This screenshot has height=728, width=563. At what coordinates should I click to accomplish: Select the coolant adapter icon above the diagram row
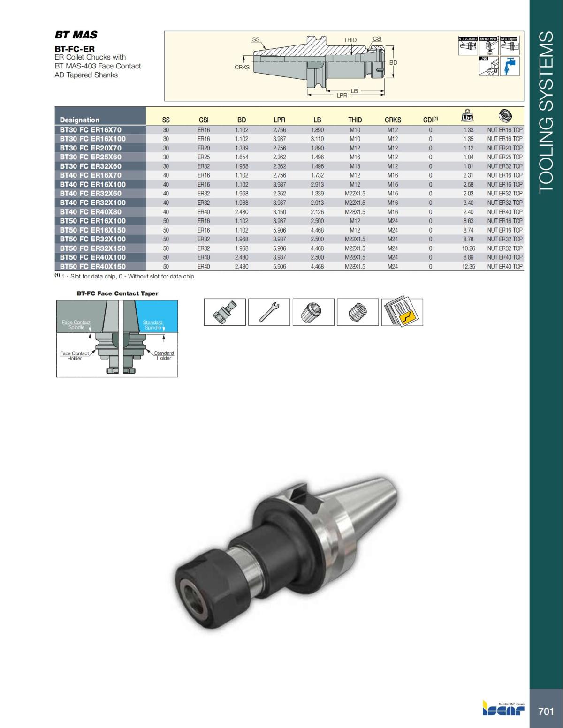click(x=223, y=312)
